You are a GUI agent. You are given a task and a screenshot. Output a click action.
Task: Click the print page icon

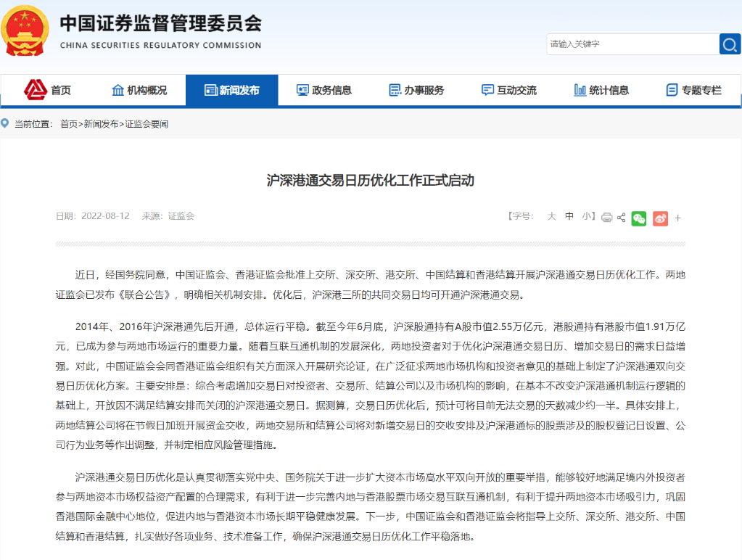pyautogui.click(x=606, y=218)
